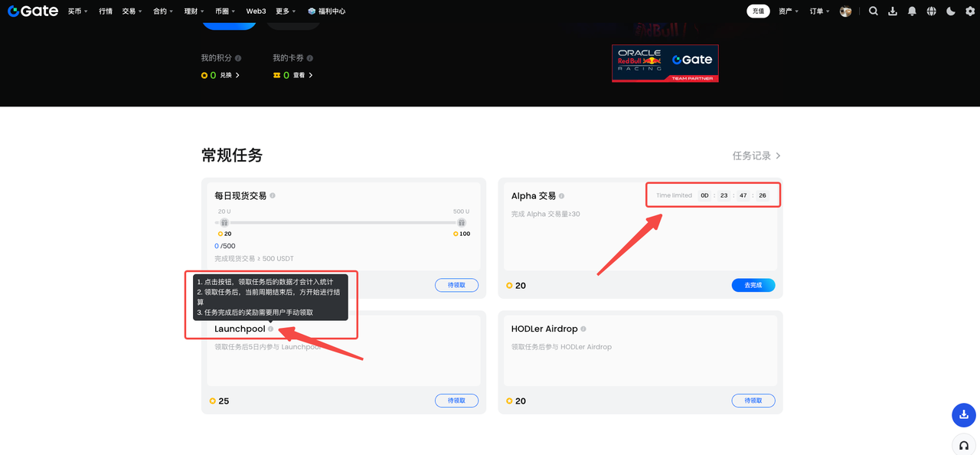
Task: Select Web3 in the top navigation
Action: pyautogui.click(x=256, y=11)
